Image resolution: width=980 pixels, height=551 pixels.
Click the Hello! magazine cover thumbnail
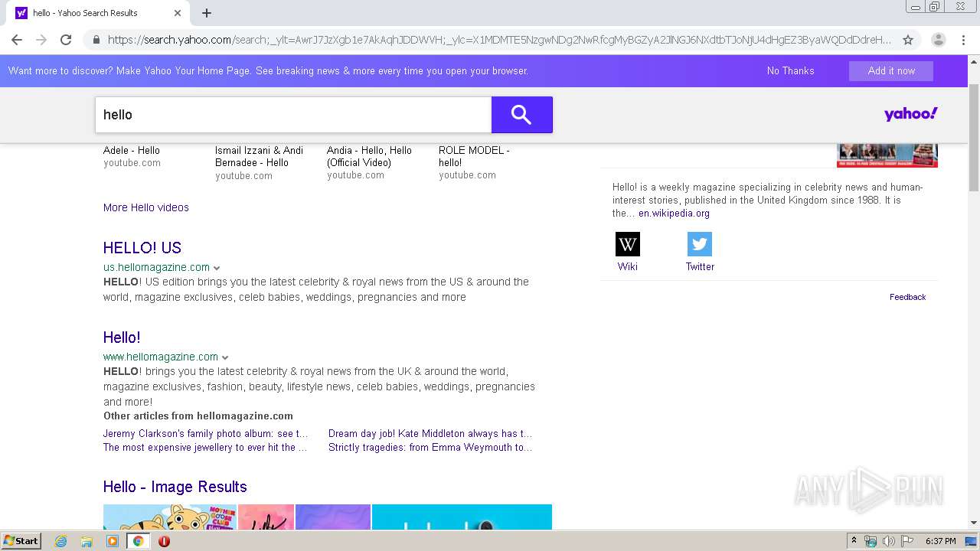click(x=887, y=155)
